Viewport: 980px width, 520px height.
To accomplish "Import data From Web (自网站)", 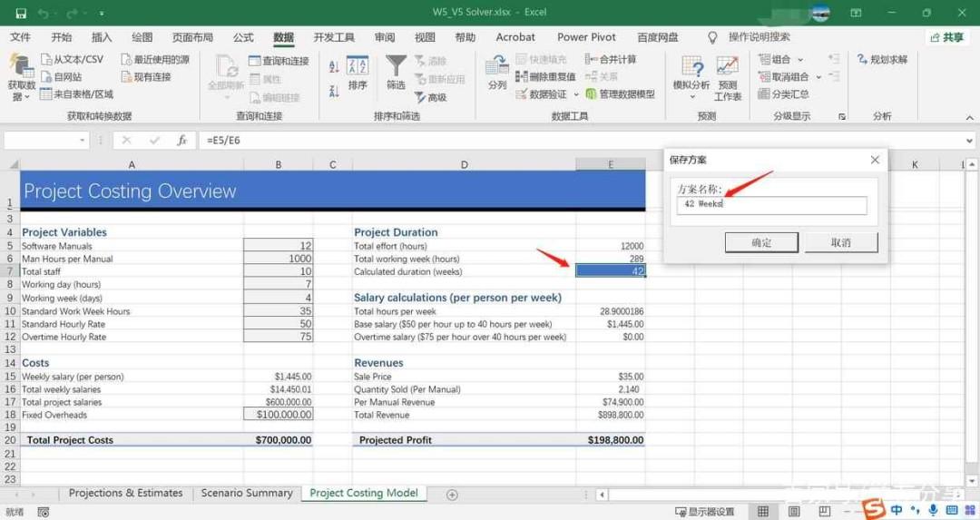I will pos(62,77).
